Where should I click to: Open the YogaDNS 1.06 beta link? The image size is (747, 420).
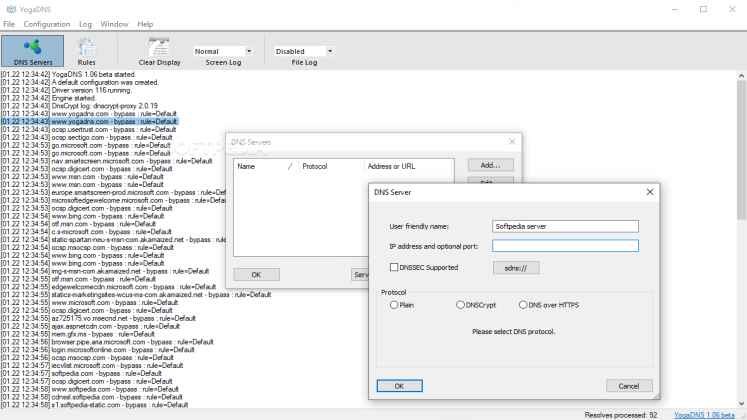(x=703, y=413)
